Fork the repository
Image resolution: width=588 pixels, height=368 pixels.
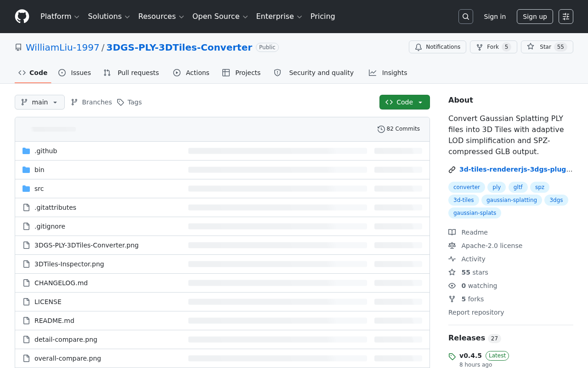[x=493, y=47]
